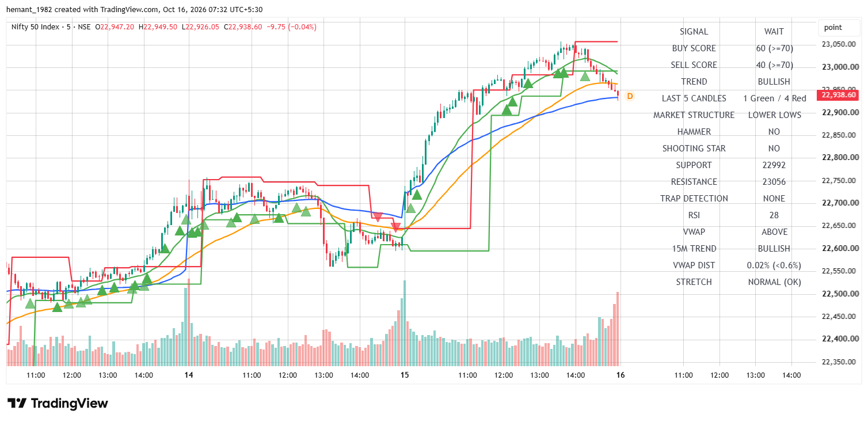Click BULLISH in the 15M TREND row

(774, 249)
